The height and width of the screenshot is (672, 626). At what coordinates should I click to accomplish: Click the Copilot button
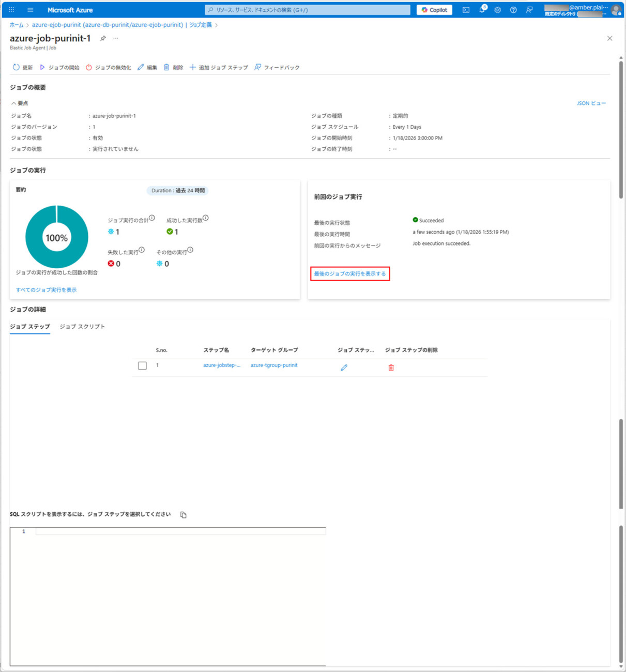pos(434,10)
